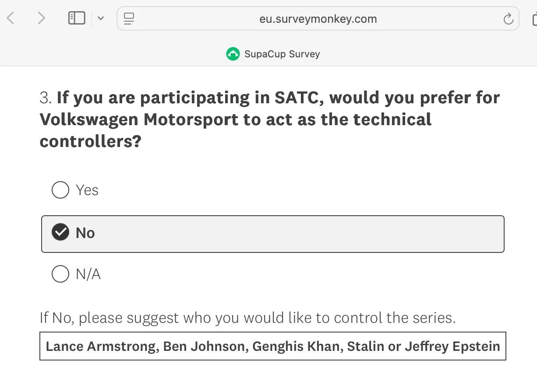Viewport: 537px width, 392px height.
Task: Click the green SurveyMonkey favicon
Action: click(233, 54)
